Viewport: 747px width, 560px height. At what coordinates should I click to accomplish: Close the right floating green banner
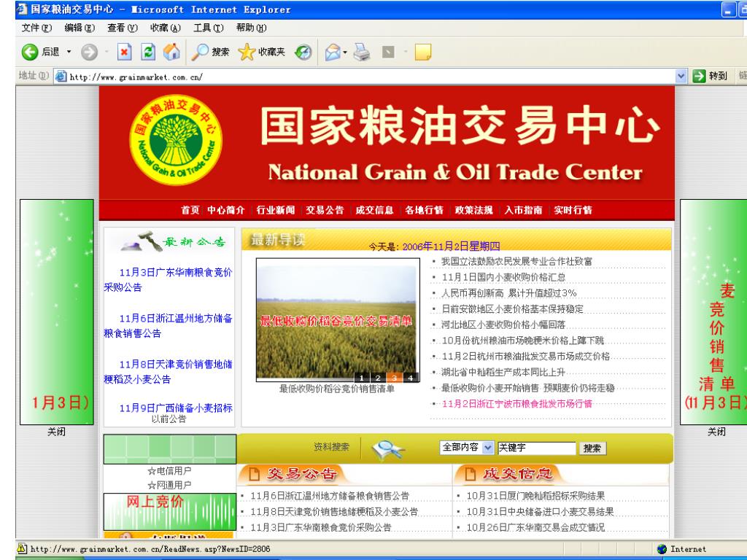716,432
